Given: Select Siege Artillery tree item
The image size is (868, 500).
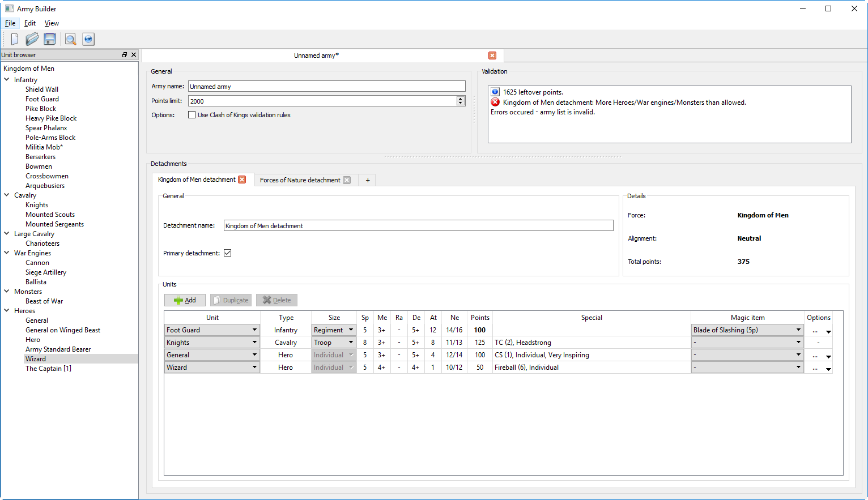Looking at the screenshot, I should [46, 272].
